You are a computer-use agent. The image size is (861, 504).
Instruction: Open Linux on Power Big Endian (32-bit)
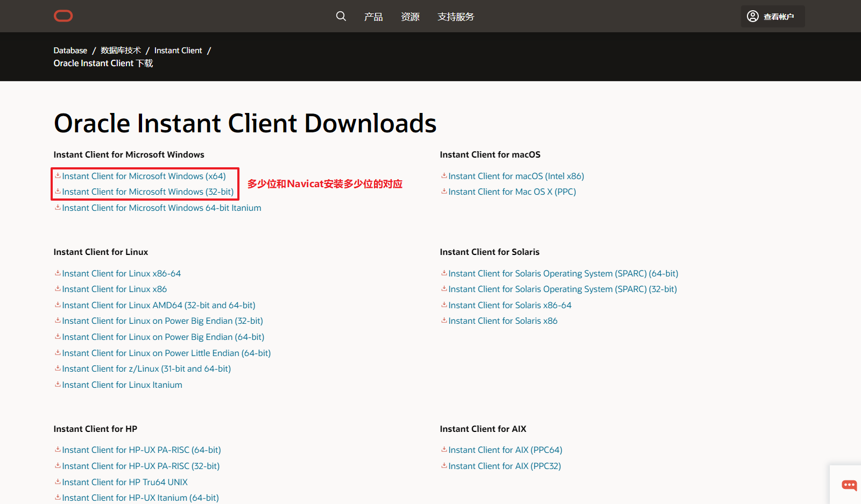[163, 321]
